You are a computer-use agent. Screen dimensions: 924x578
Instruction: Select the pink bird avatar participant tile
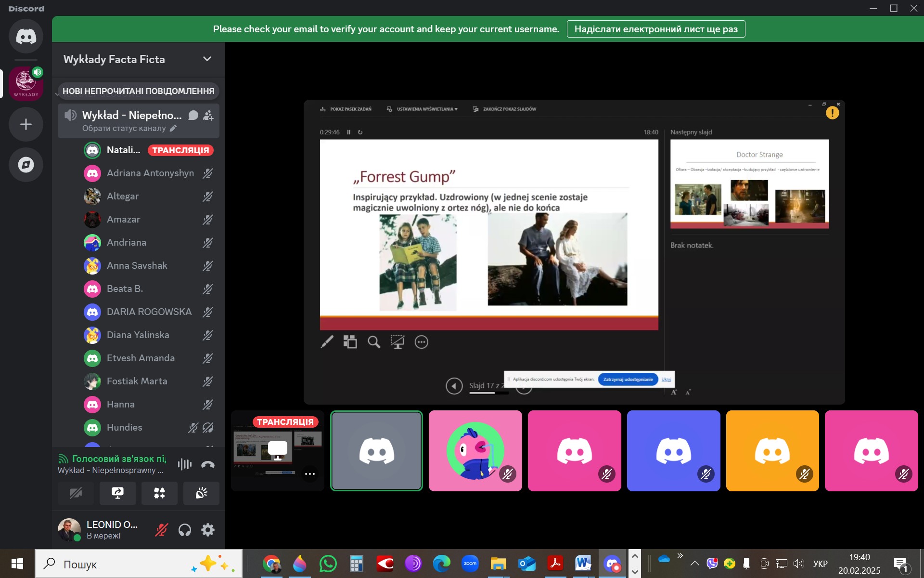(x=475, y=451)
